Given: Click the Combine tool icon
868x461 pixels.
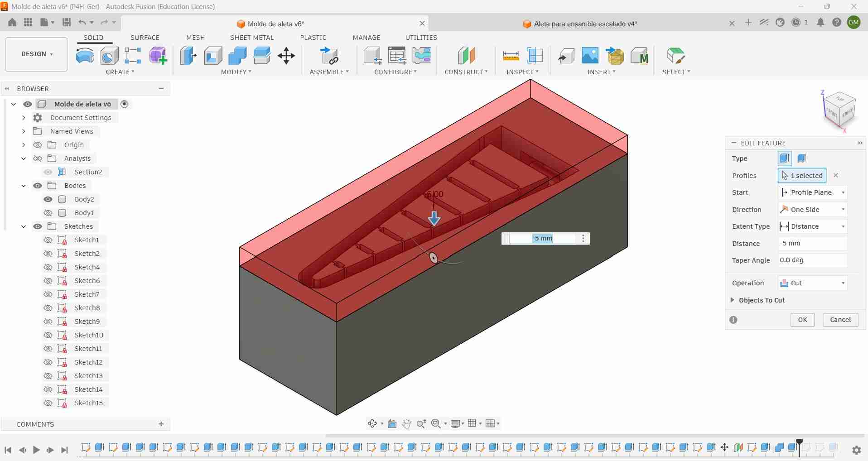Looking at the screenshot, I should (237, 56).
